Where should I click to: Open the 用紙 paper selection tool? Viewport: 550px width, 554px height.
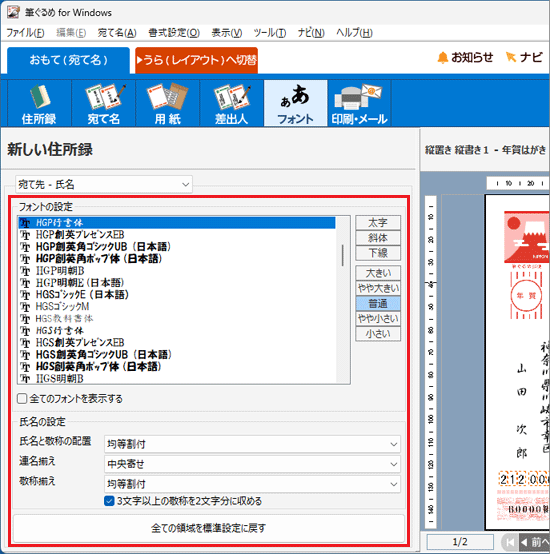(167, 103)
